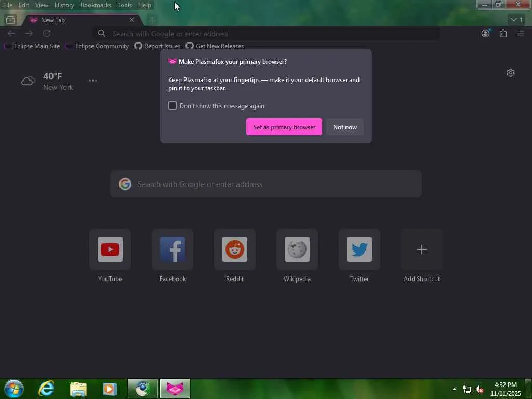
Task: Open the account profile icon
Action: coord(486,33)
